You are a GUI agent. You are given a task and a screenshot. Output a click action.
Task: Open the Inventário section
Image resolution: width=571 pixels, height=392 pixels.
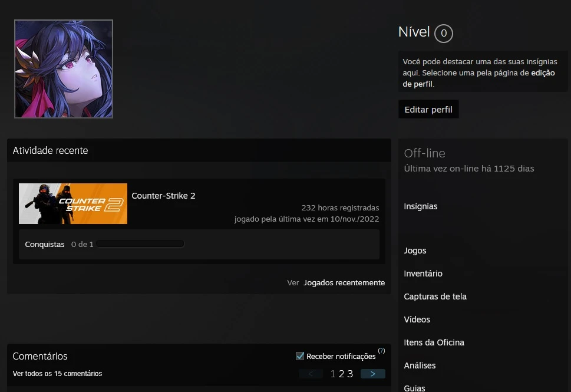pyautogui.click(x=423, y=274)
